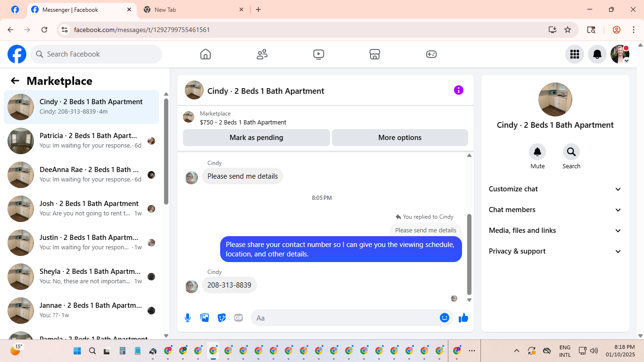Image resolution: width=644 pixels, height=362 pixels.
Task: Open the DeeAnna Rae conversation
Action: [x=81, y=175]
